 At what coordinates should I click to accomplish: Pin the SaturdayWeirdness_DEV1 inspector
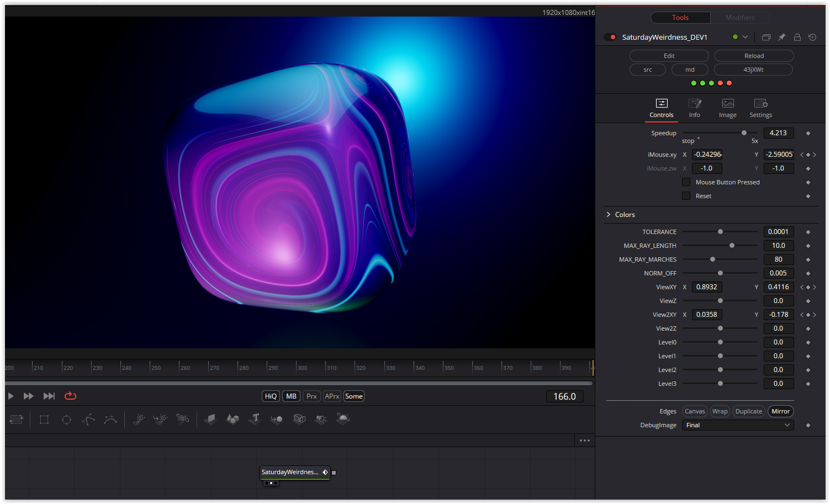click(781, 37)
